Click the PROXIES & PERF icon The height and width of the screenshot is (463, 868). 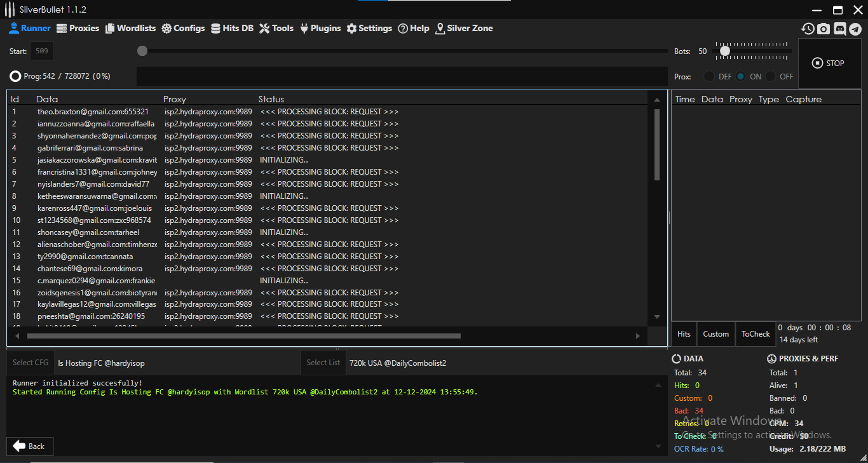771,359
